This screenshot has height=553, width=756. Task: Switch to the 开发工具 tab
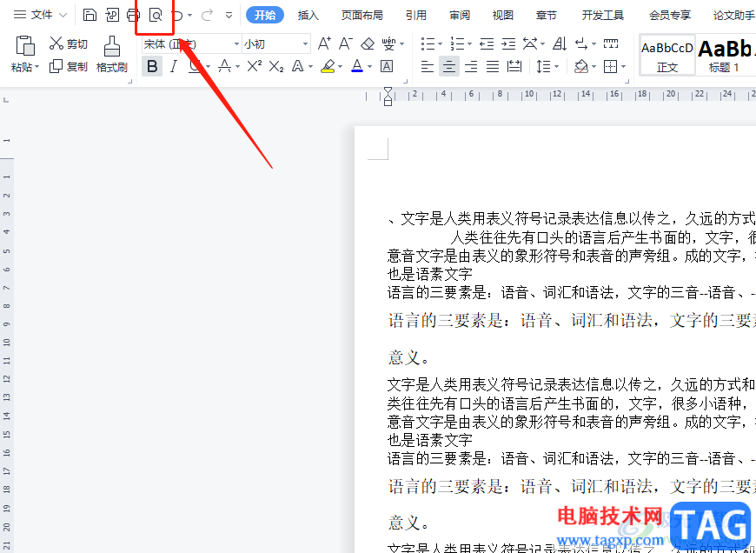coord(603,16)
